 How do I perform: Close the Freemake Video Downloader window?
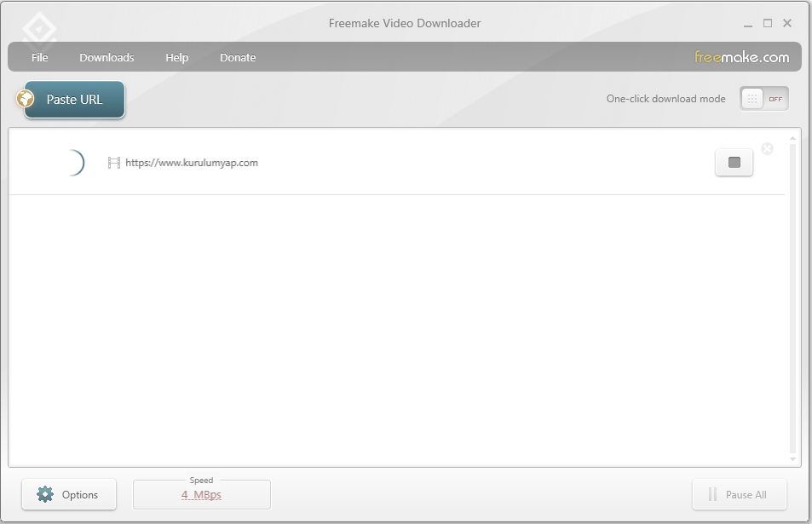[787, 23]
